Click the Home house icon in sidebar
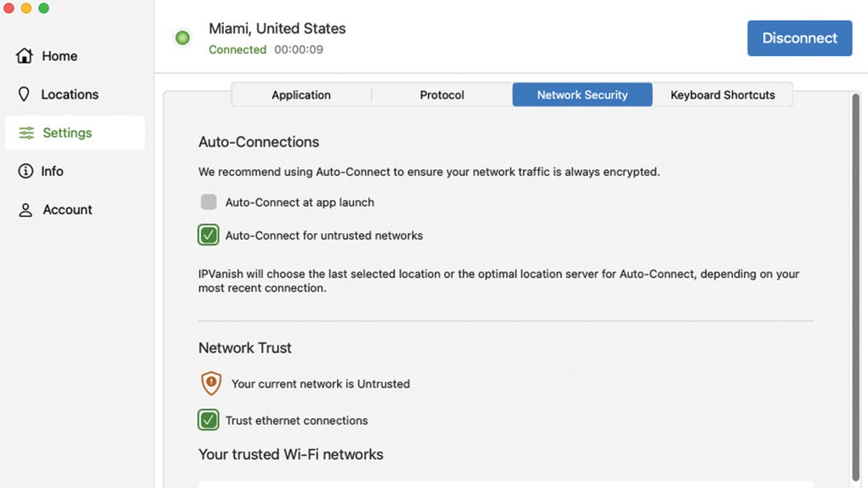 point(25,56)
